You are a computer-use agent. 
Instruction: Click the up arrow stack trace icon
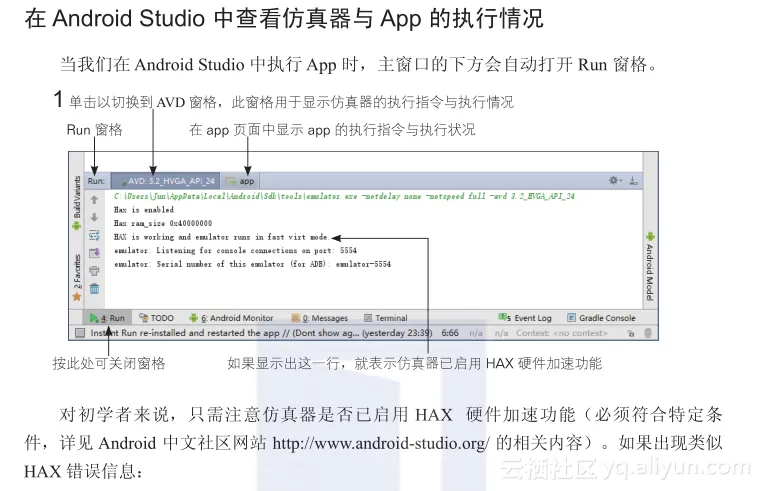(x=94, y=200)
